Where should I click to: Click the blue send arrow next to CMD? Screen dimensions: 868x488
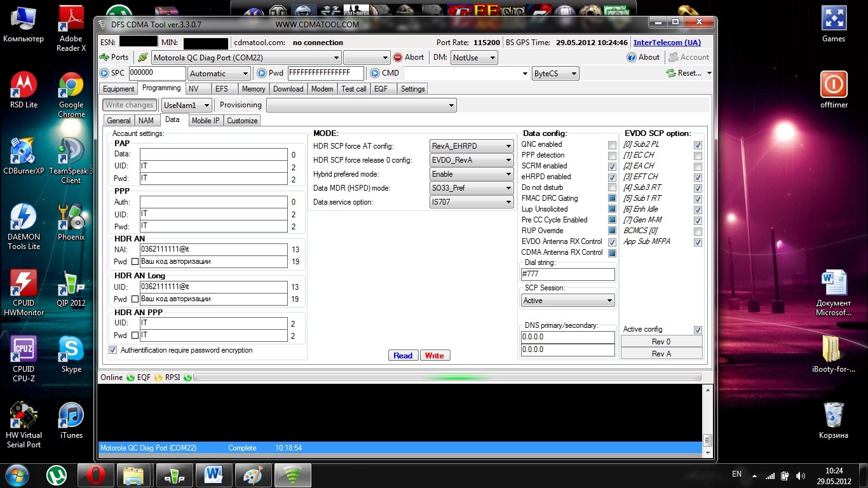tap(374, 73)
